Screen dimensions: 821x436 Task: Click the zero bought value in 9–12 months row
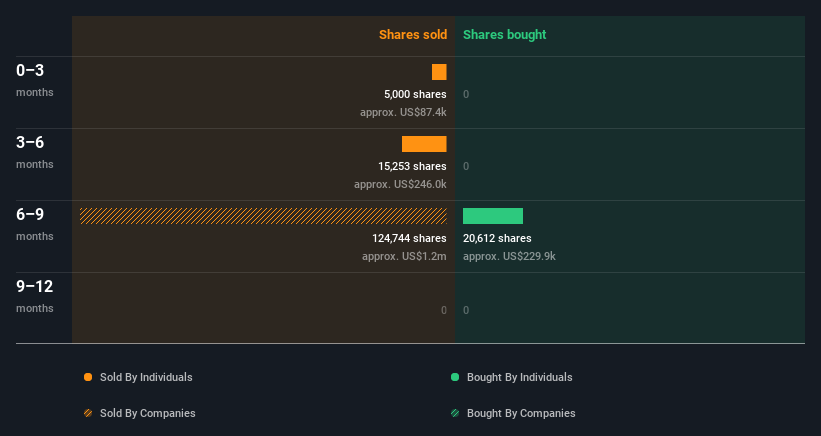(466, 310)
